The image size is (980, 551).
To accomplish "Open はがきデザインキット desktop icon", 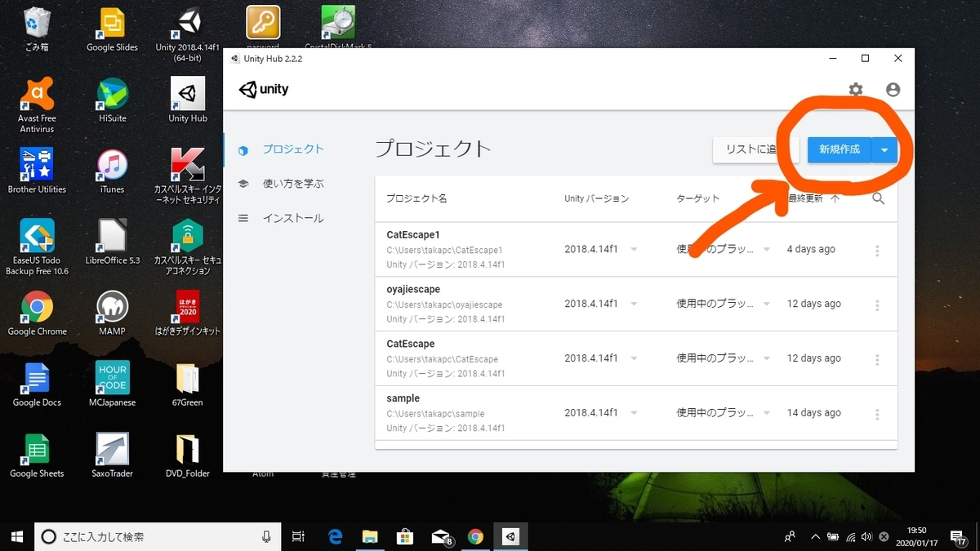I will [x=188, y=313].
